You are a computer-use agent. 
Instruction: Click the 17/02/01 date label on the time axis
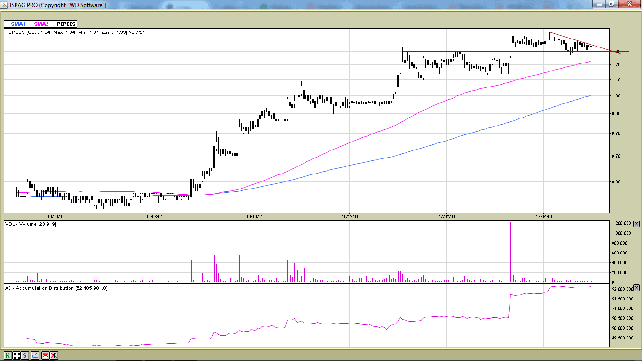447,217
